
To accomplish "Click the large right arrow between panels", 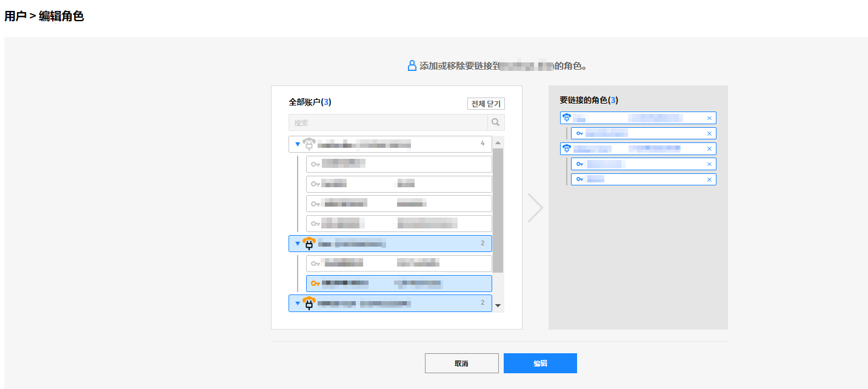I will [535, 208].
